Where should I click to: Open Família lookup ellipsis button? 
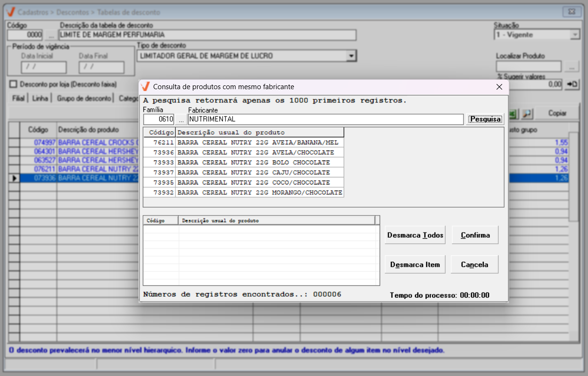point(181,119)
